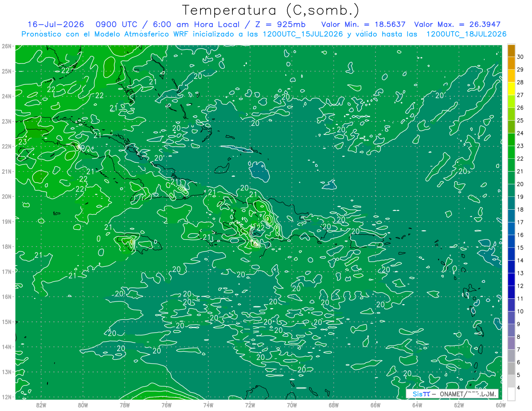Click the '27' color bar scale value

click(x=520, y=95)
